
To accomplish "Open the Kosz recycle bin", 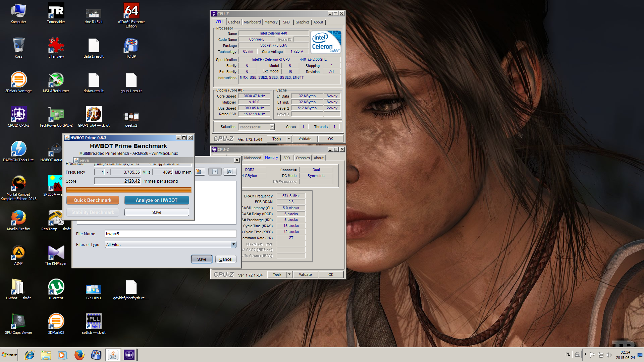I will click(x=18, y=48).
